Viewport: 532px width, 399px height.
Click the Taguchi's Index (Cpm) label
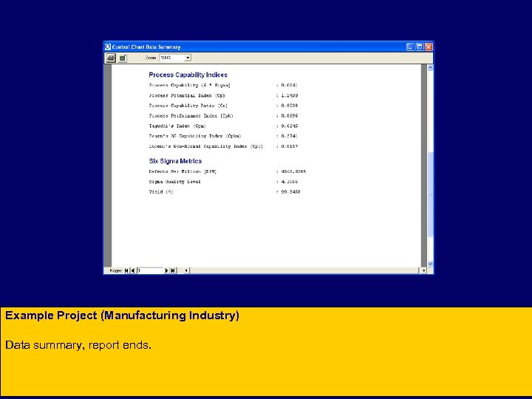coord(177,126)
